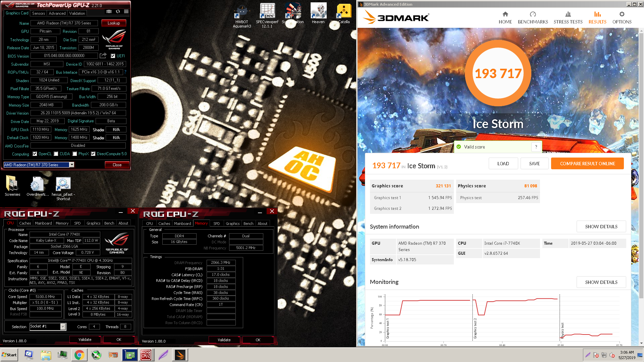The image size is (644, 362).
Task: Open the Socket #1 selection dropdown
Action: [x=63, y=326]
